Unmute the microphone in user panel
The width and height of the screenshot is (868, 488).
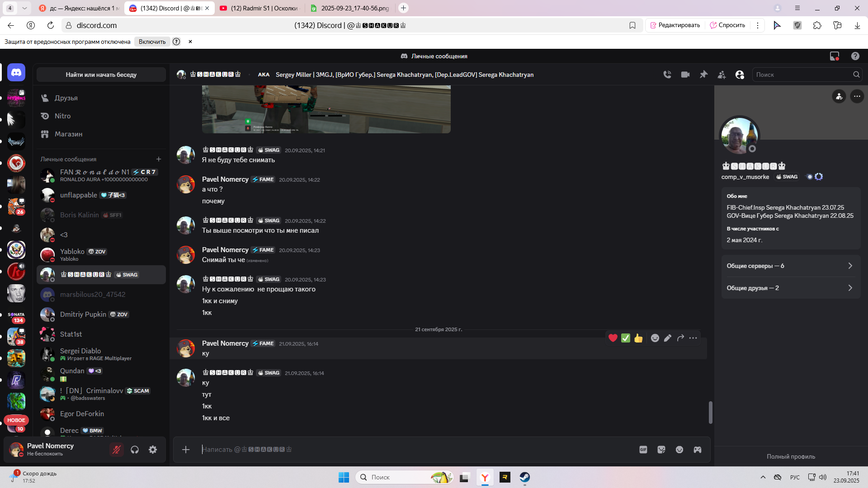(117, 450)
